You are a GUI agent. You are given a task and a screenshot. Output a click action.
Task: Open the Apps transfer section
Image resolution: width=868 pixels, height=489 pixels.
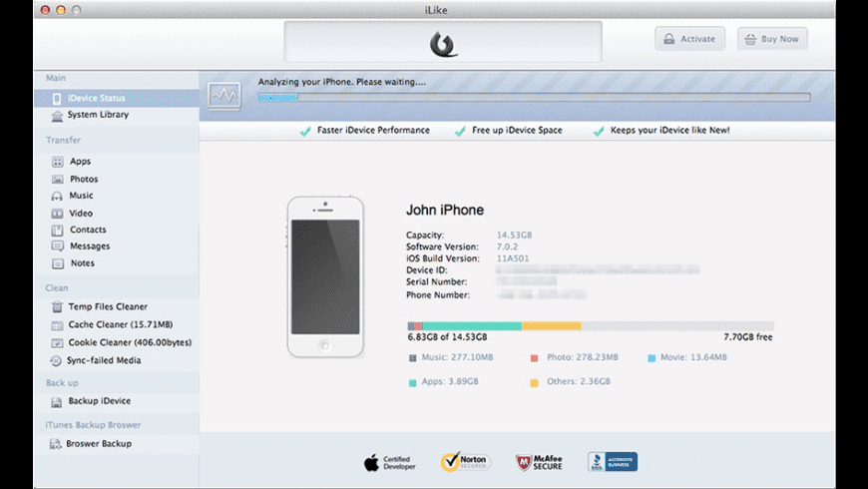pyautogui.click(x=80, y=161)
